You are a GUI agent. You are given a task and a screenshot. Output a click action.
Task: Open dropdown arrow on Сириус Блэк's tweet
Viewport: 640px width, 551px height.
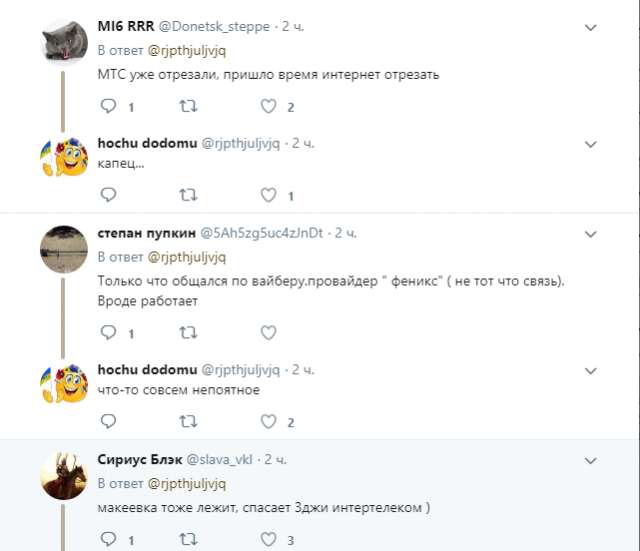(591, 460)
